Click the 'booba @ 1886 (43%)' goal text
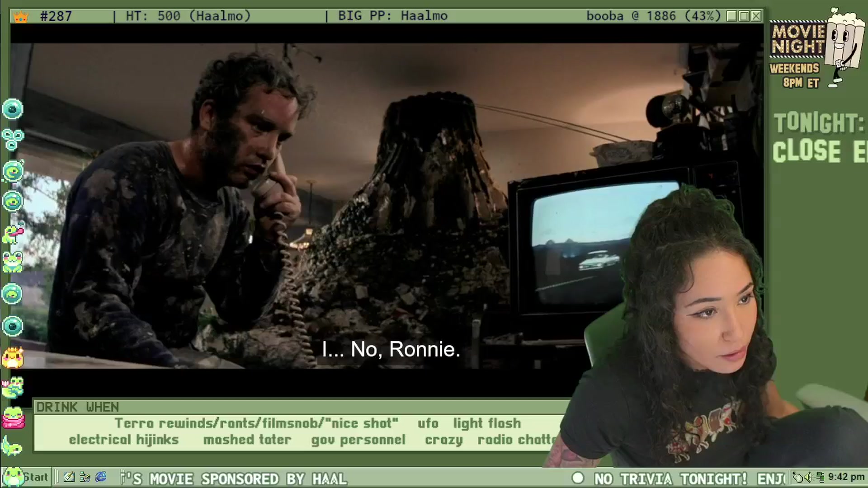The width and height of the screenshot is (868, 488). pyautogui.click(x=653, y=16)
